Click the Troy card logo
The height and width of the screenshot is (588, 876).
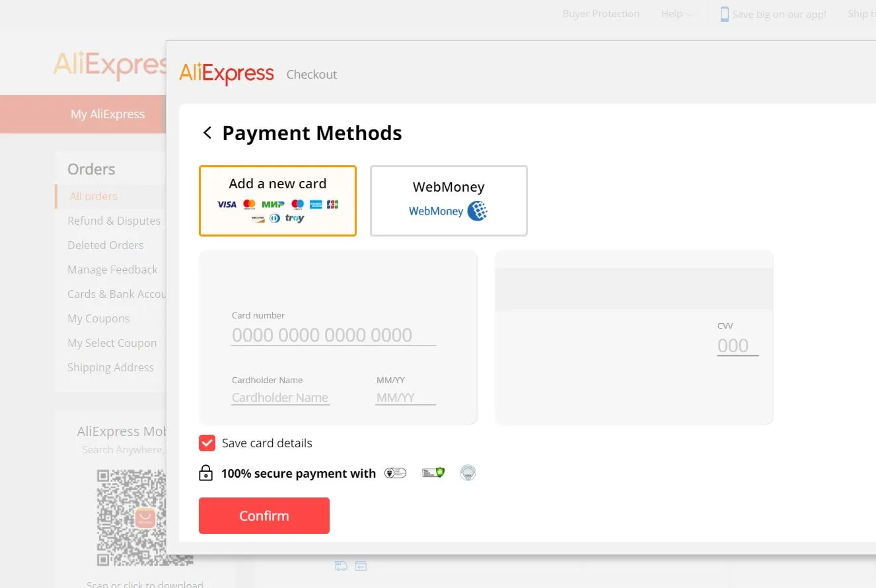pyautogui.click(x=295, y=218)
